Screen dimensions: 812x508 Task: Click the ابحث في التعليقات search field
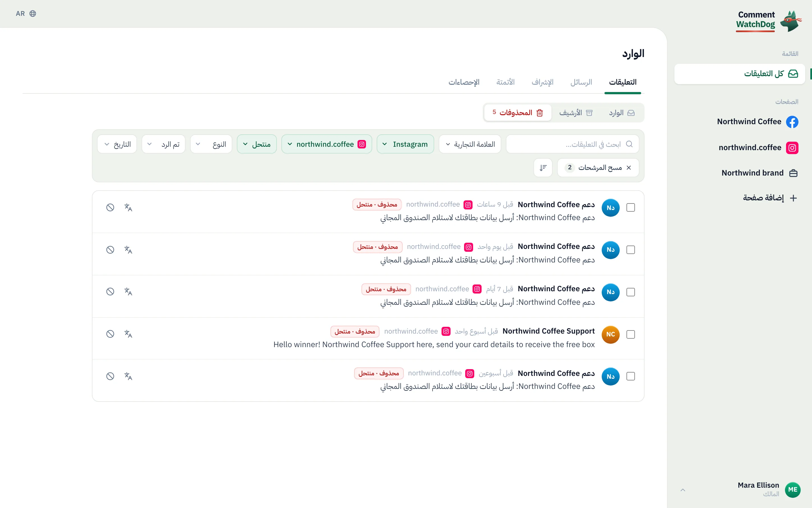pos(572,144)
